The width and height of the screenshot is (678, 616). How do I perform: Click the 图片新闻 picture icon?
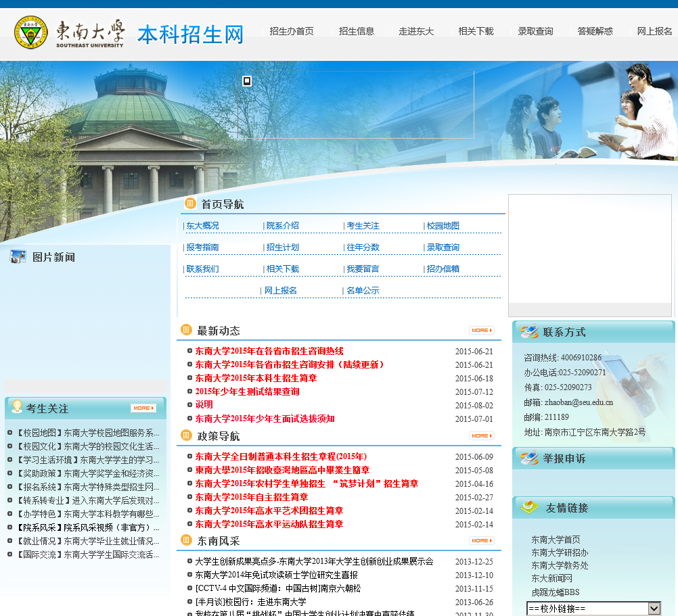tap(18, 256)
